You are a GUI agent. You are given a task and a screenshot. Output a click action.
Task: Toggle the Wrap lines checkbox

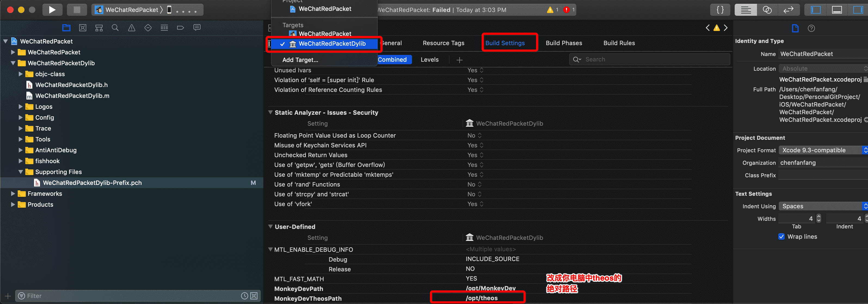781,237
